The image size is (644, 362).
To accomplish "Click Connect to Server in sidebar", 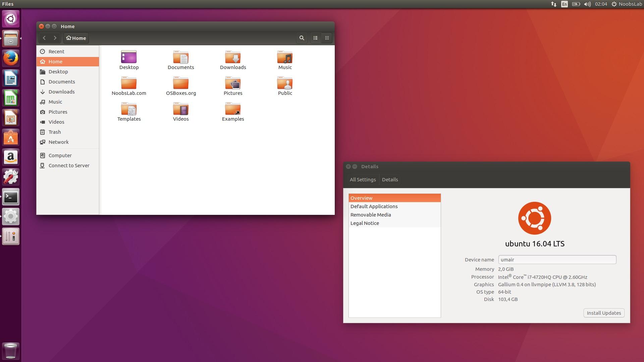I will tap(69, 166).
